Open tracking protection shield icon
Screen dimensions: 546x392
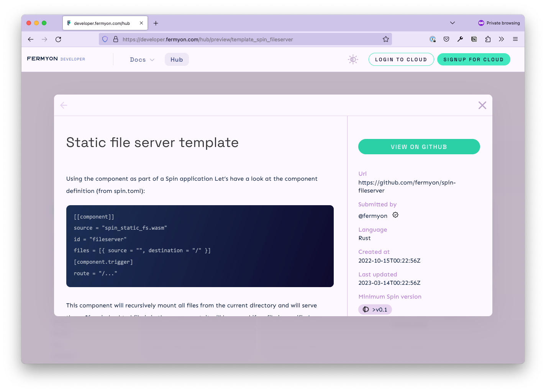click(105, 39)
